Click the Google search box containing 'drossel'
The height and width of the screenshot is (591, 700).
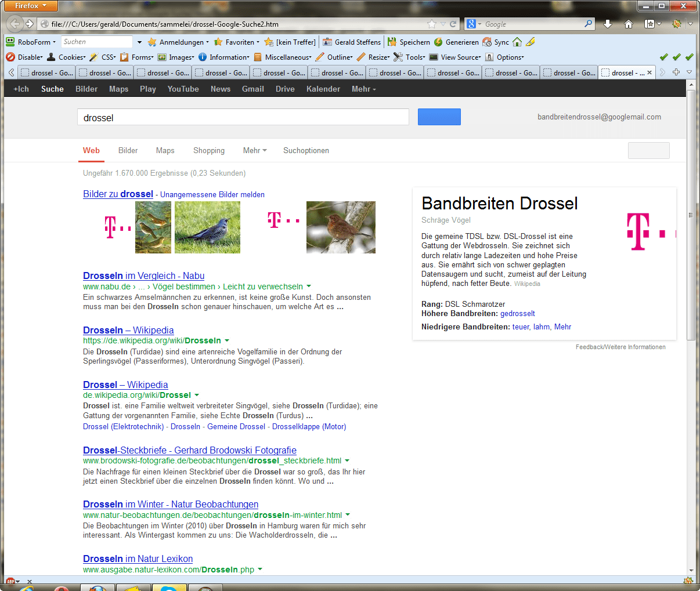tap(243, 117)
